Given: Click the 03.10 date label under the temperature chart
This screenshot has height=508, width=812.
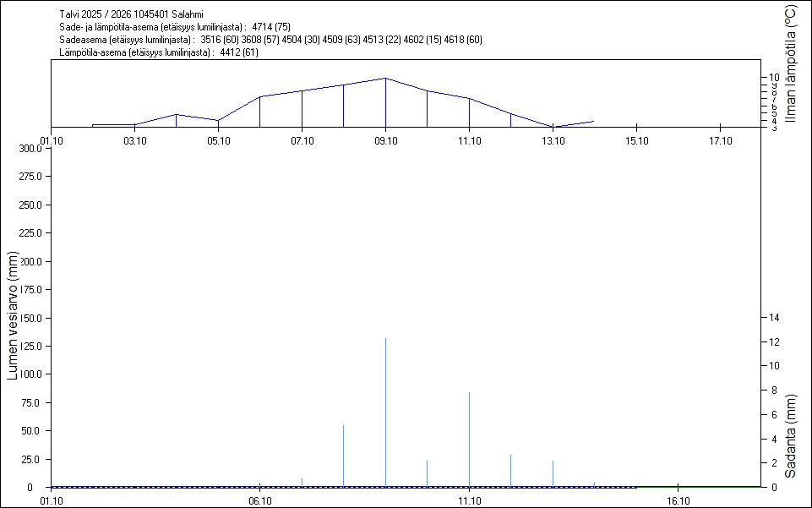Looking at the screenshot, I should coord(134,140).
